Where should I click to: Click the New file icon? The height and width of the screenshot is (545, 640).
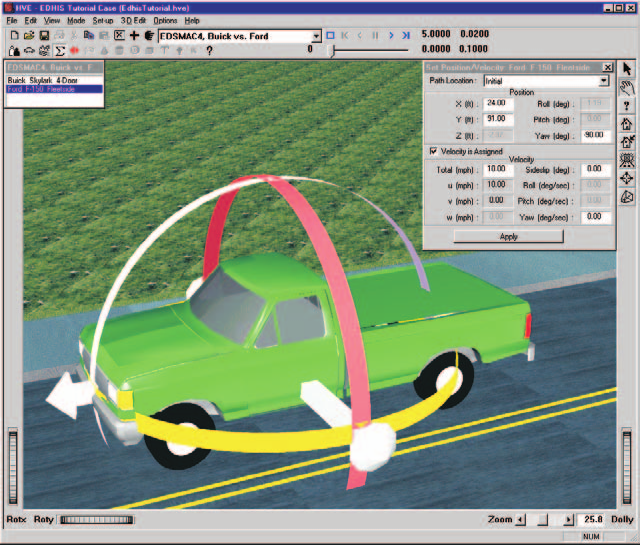tap(14, 36)
